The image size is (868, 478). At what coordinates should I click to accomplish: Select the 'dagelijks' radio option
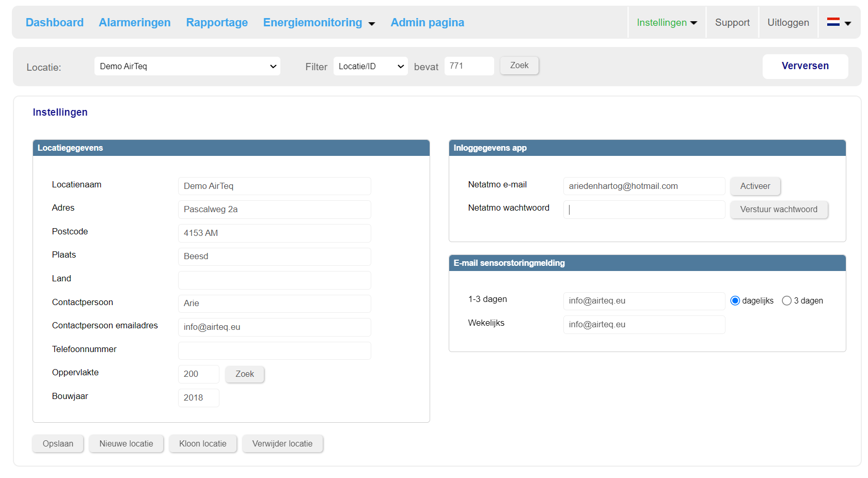tap(735, 301)
